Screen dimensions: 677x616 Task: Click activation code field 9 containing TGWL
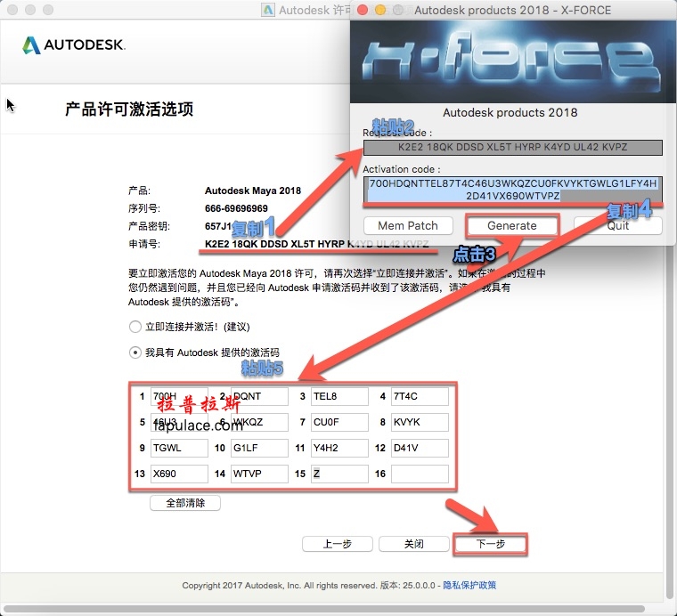(179, 448)
